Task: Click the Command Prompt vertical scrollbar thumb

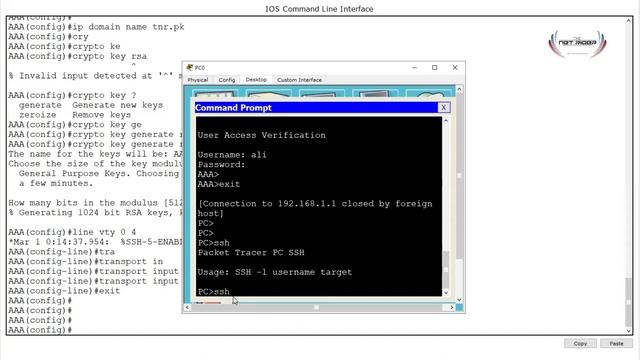Action: point(446,269)
